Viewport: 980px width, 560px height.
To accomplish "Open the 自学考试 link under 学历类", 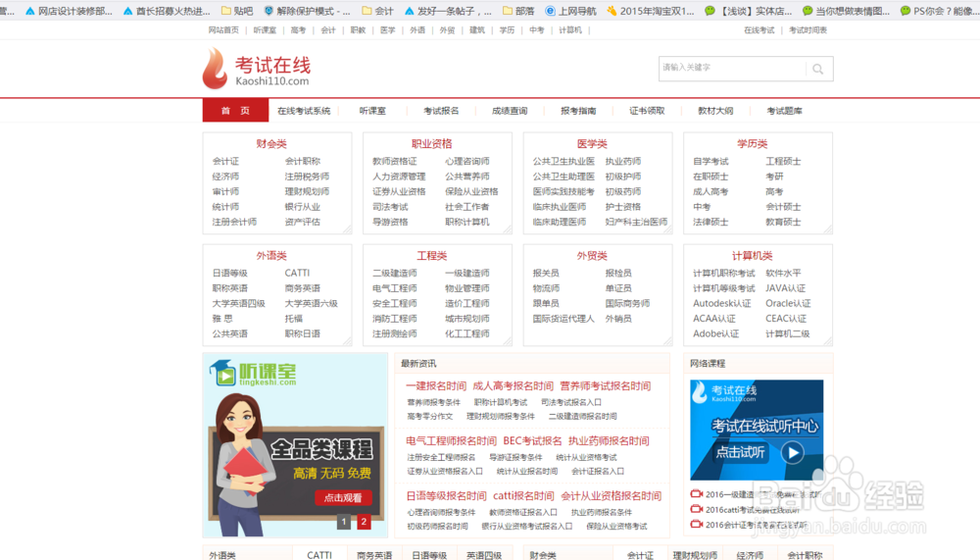I will pyautogui.click(x=710, y=162).
